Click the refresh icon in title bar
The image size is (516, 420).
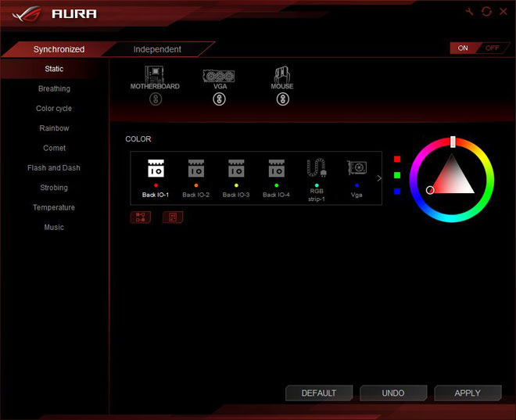click(x=486, y=12)
